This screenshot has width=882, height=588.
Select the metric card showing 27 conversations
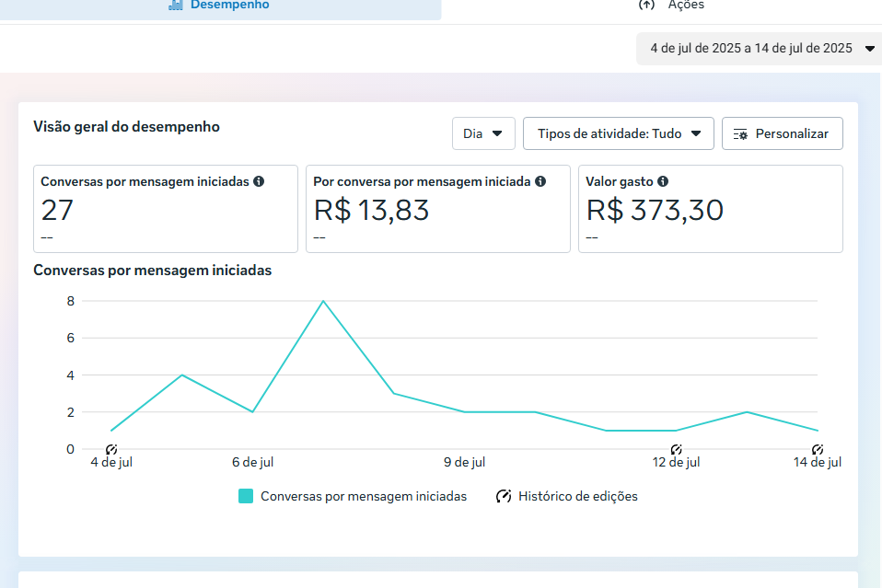pyautogui.click(x=166, y=209)
